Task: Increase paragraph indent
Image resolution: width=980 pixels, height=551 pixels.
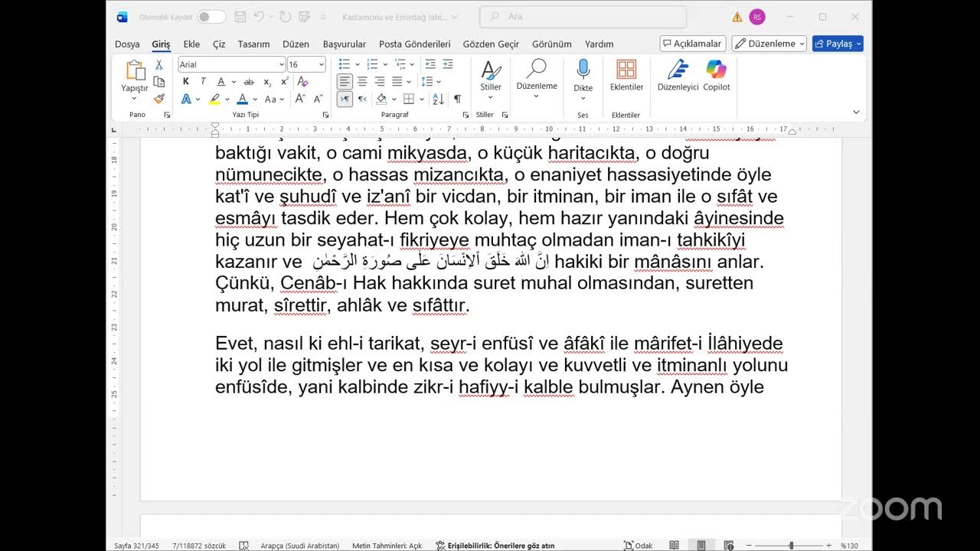Action: (x=448, y=64)
